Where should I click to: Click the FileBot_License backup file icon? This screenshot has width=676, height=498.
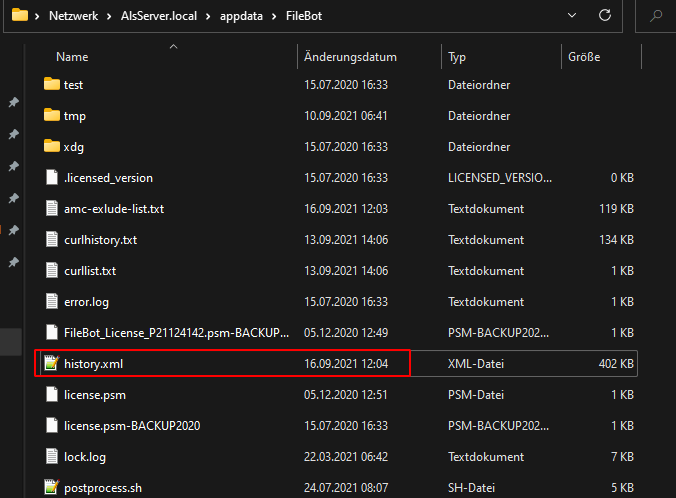52,332
